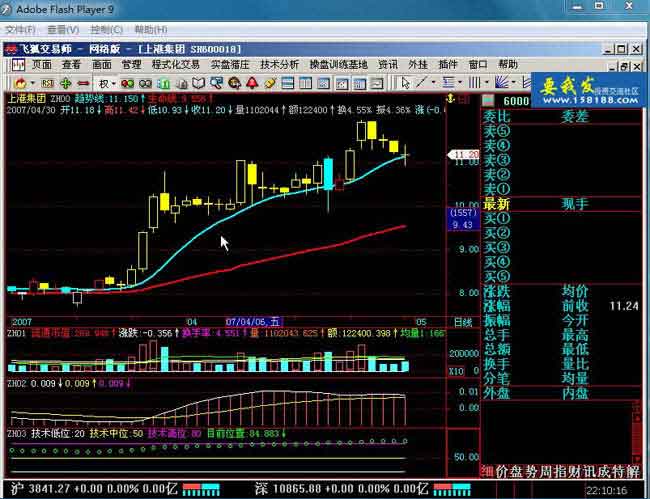650x499 pixels.
Task: Click the green plus zoom-in icon
Action: [65, 83]
